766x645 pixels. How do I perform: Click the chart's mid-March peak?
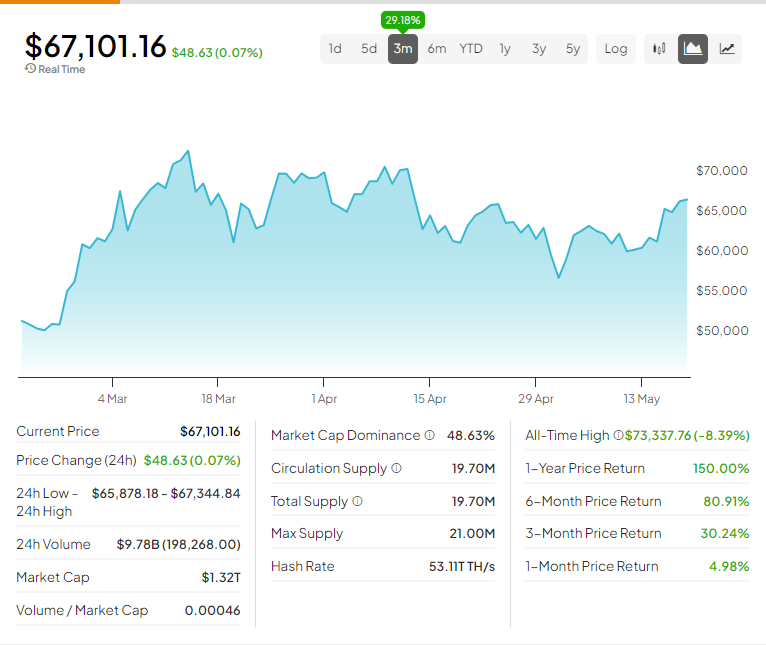(x=188, y=151)
